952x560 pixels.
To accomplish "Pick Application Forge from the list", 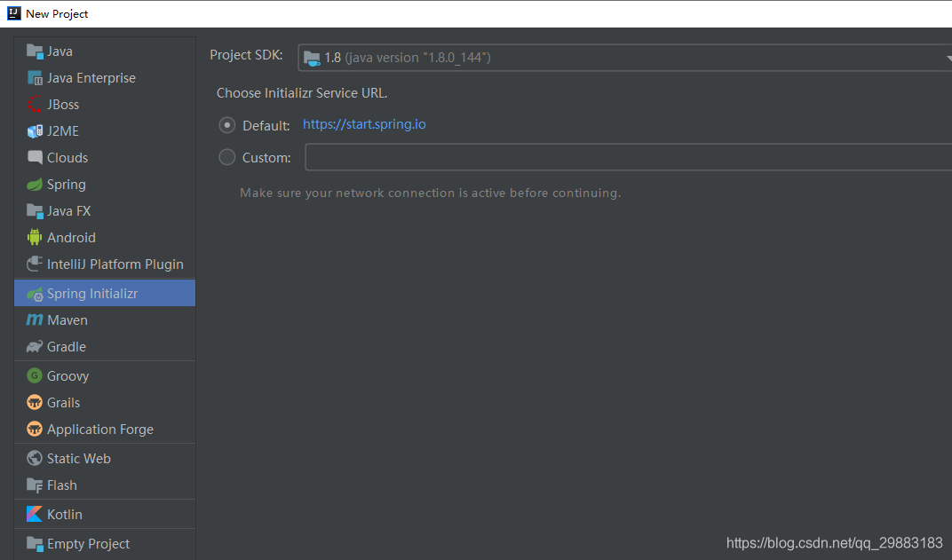I will tap(105, 429).
